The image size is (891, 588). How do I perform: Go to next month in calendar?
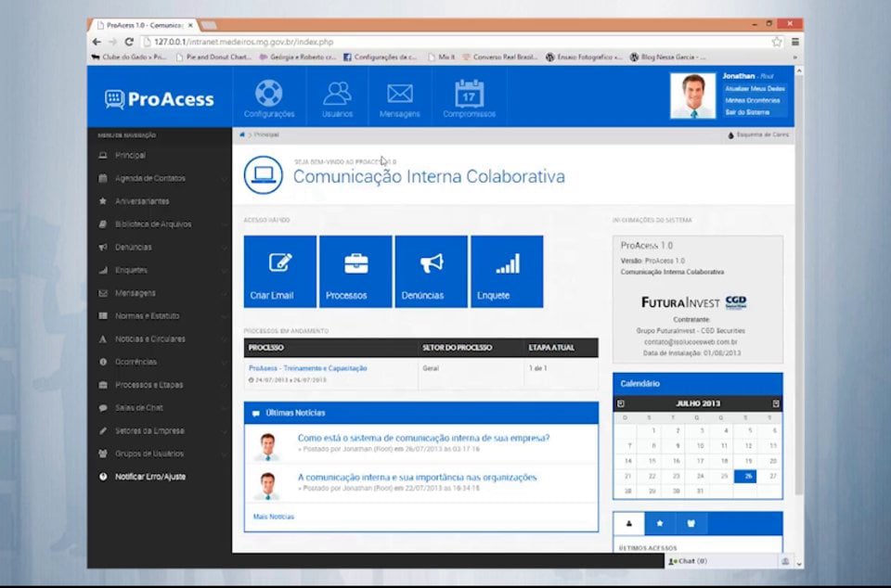776,403
